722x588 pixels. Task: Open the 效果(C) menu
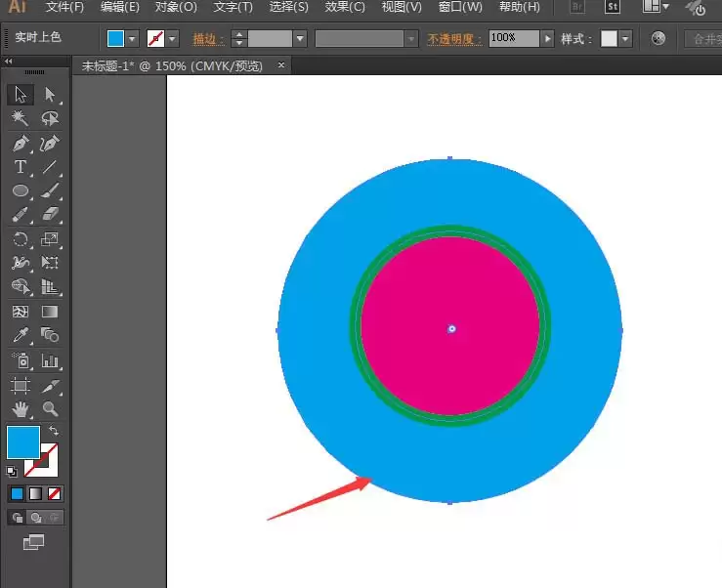pos(345,7)
